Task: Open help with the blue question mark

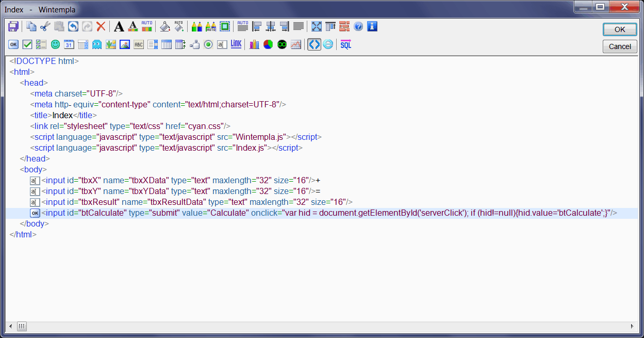Action: [358, 26]
